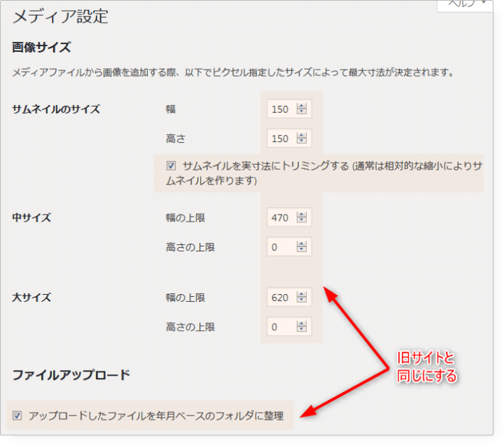Increase thumbnail width using the up arrow
Viewport: 504px width, 446px height.
tap(302, 107)
